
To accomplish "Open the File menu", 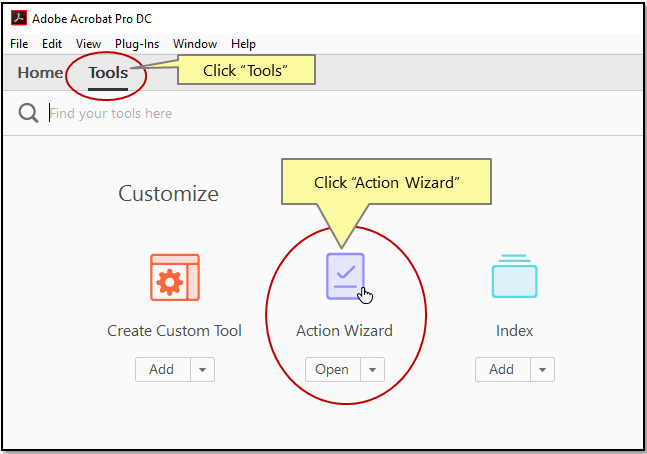I will tap(19, 44).
